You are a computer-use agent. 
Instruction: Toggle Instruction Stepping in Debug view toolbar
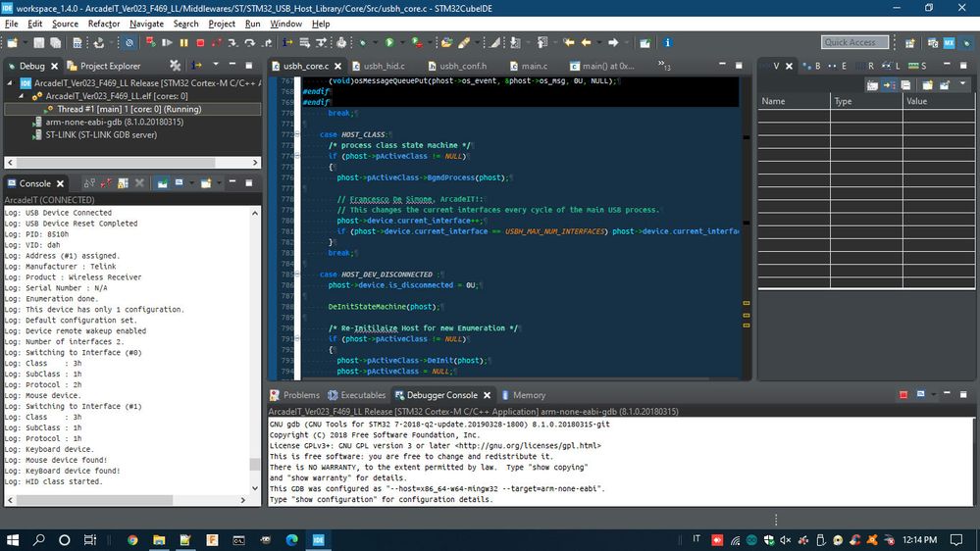pyautogui.click(x=197, y=65)
